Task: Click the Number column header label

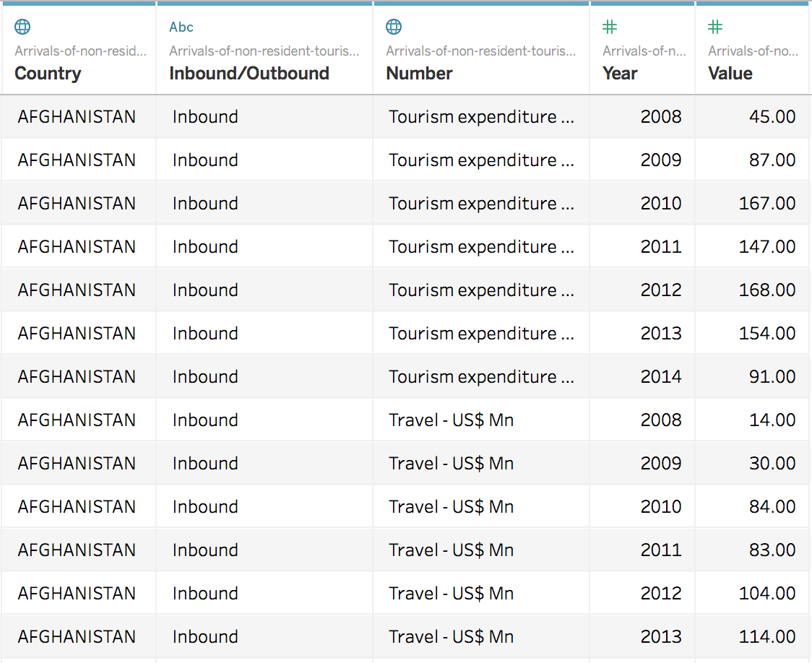Action: (419, 73)
